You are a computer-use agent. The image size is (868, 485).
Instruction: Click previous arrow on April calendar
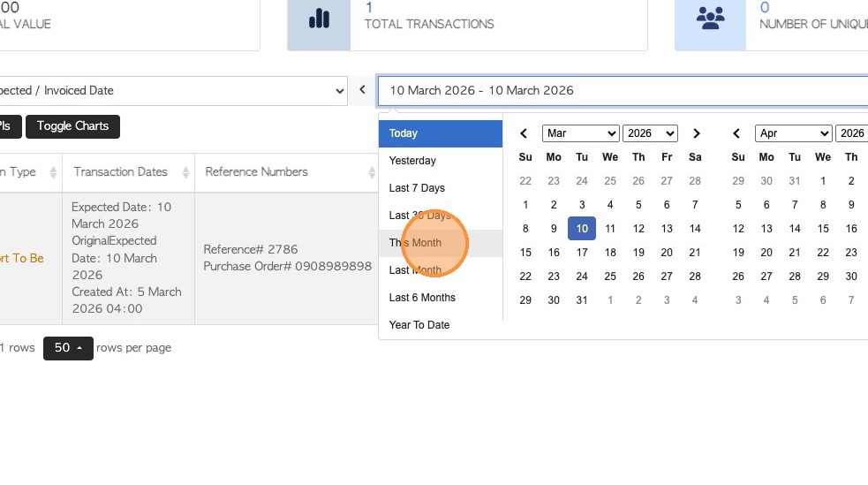pyautogui.click(x=736, y=133)
